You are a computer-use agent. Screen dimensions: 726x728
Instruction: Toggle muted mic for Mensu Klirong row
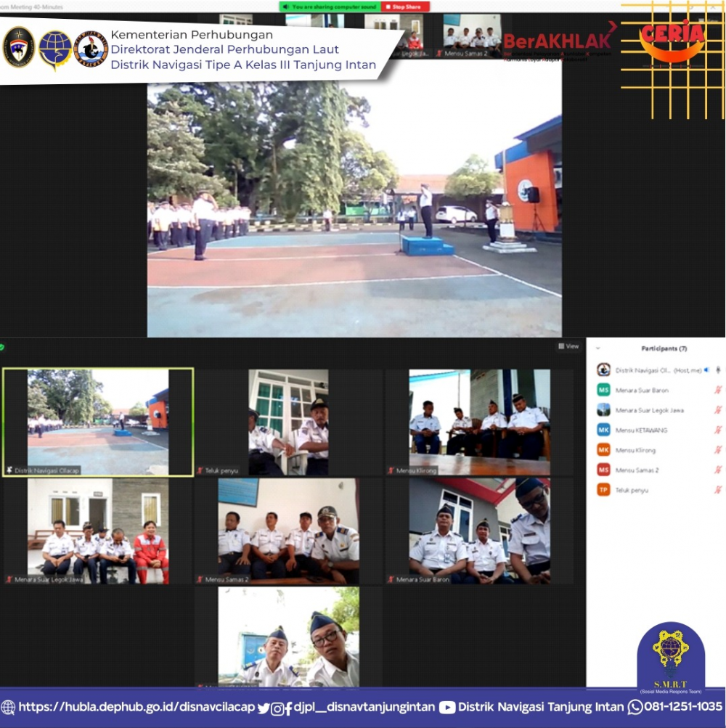pos(718,450)
